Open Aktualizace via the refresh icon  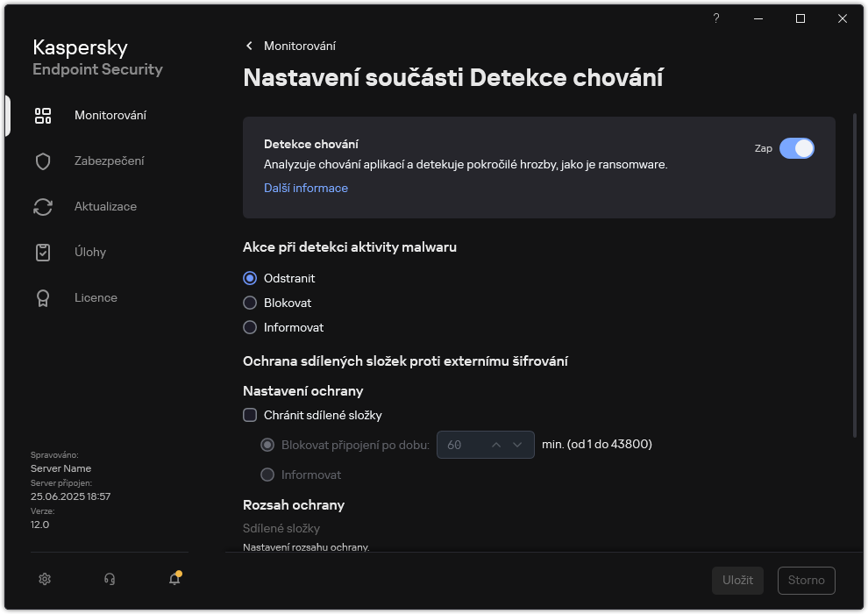pos(43,206)
